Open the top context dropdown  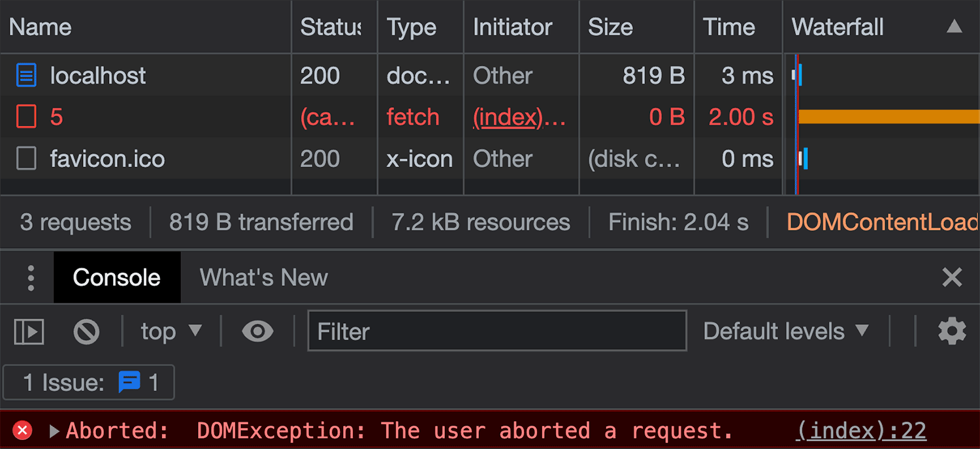pyautogui.click(x=171, y=332)
